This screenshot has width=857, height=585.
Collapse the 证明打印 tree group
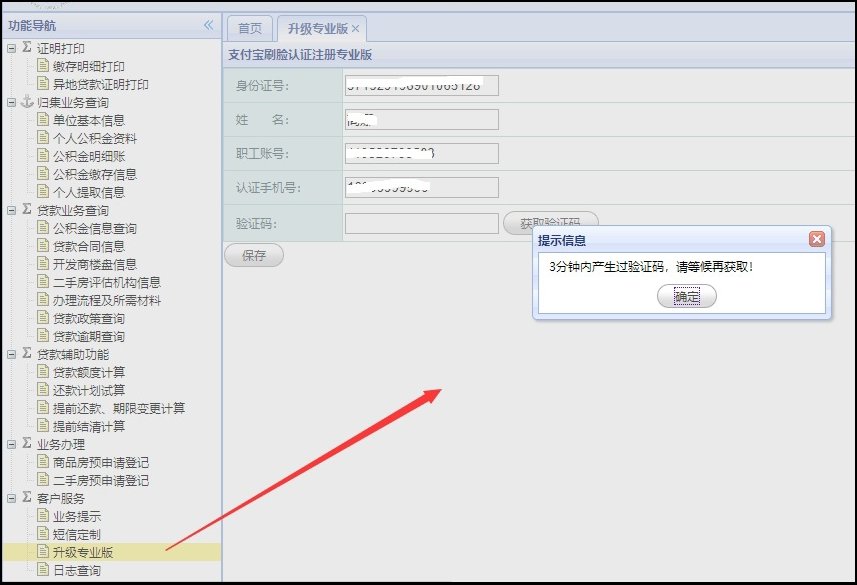(11, 48)
